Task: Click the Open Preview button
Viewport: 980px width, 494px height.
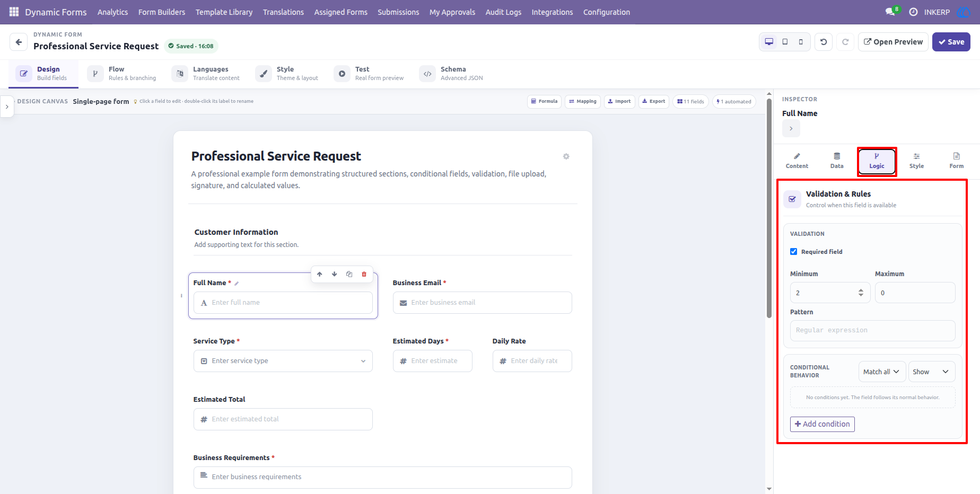Action: click(x=893, y=42)
